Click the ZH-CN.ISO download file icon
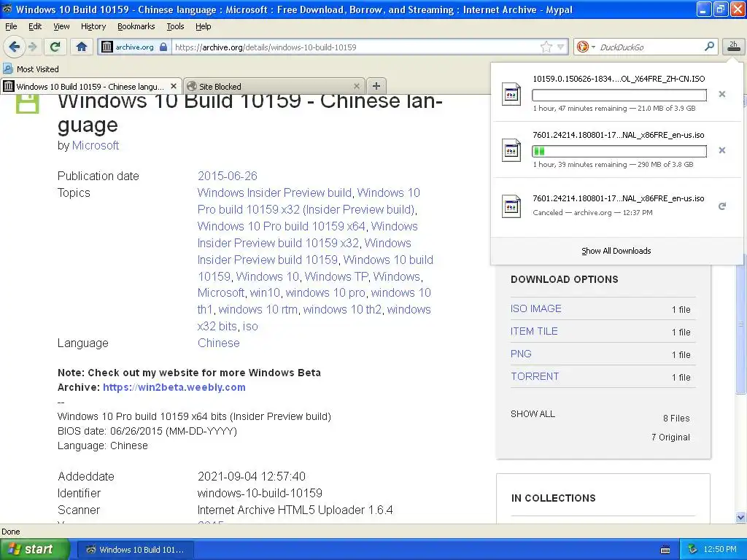The width and height of the screenshot is (747, 560). pos(511,94)
